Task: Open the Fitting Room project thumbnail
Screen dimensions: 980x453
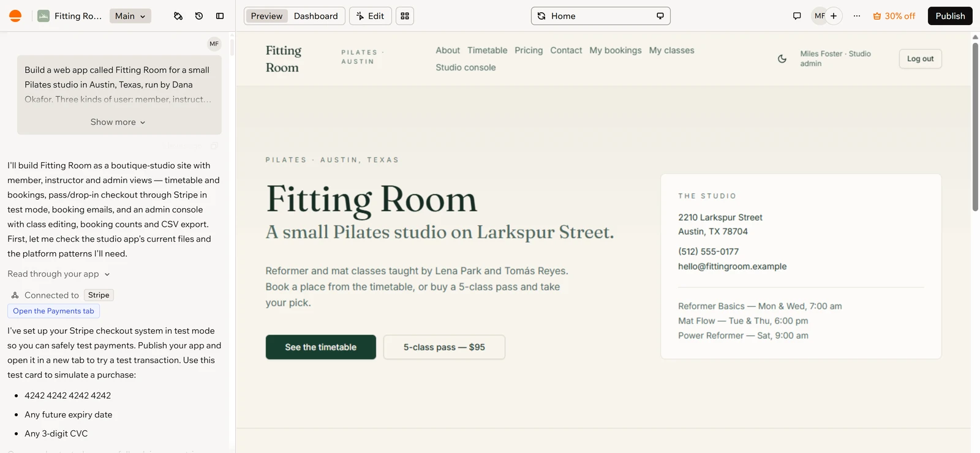Action: pyautogui.click(x=43, y=16)
